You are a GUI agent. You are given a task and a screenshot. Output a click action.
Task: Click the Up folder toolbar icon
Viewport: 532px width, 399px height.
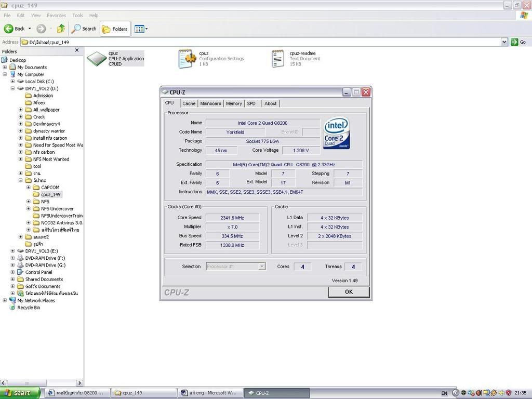coord(61,29)
